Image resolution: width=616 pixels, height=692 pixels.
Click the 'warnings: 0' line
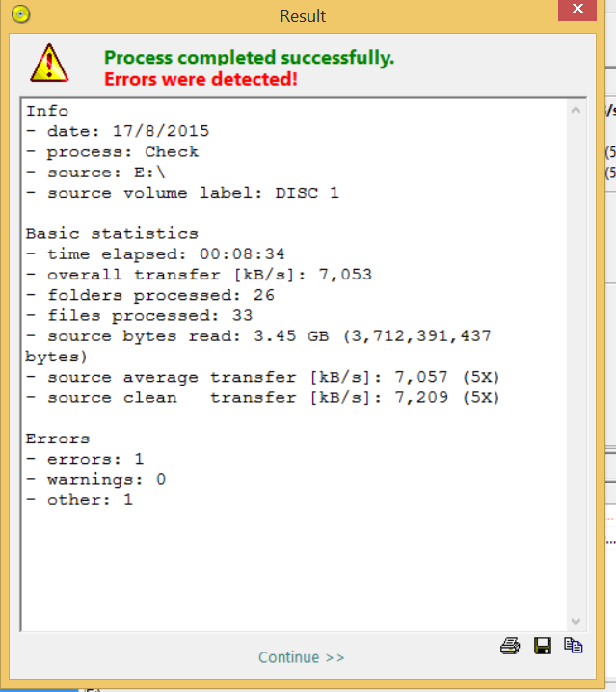click(95, 479)
